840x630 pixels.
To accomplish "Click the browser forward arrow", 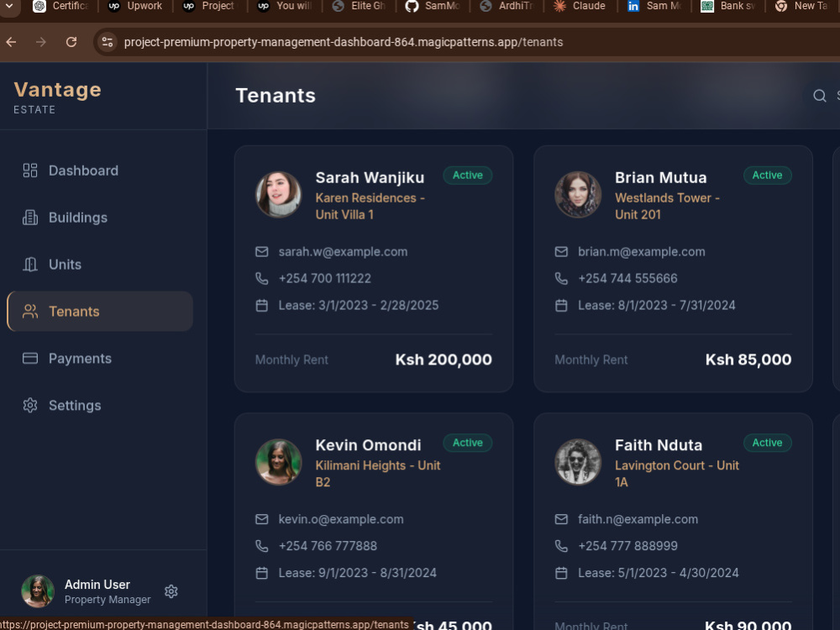I will tap(41, 42).
